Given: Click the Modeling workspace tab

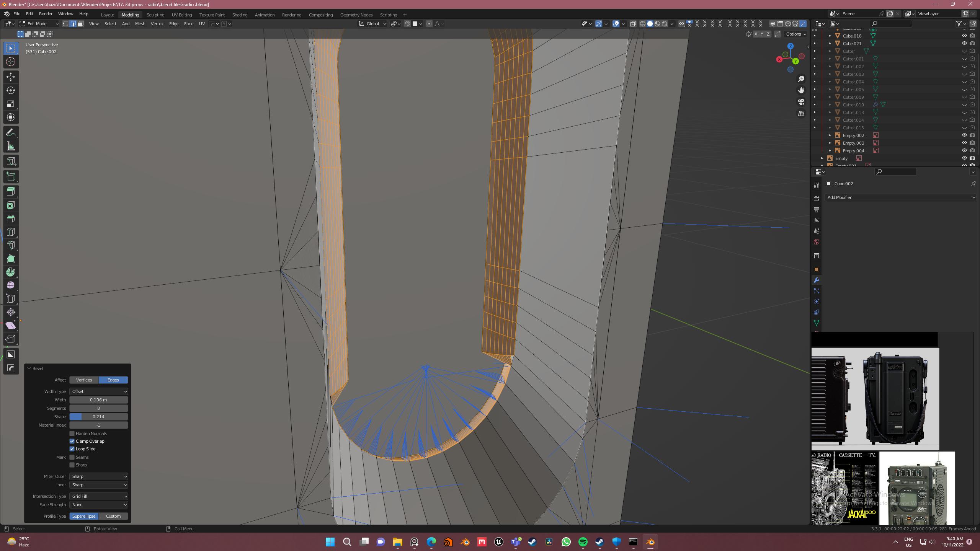Looking at the screenshot, I should pos(131,15).
